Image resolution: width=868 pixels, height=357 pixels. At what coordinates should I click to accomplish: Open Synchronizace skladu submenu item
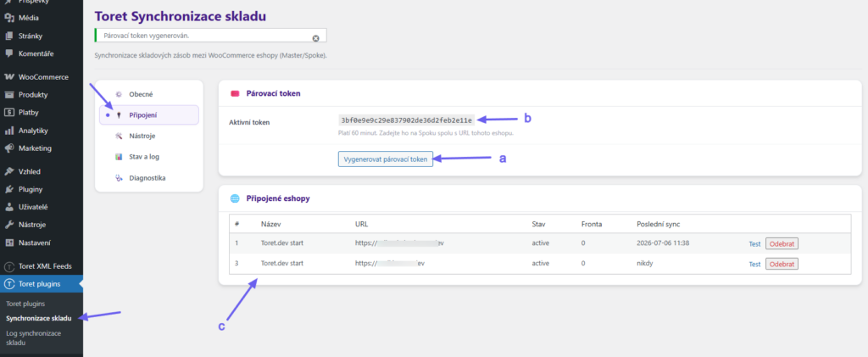39,318
